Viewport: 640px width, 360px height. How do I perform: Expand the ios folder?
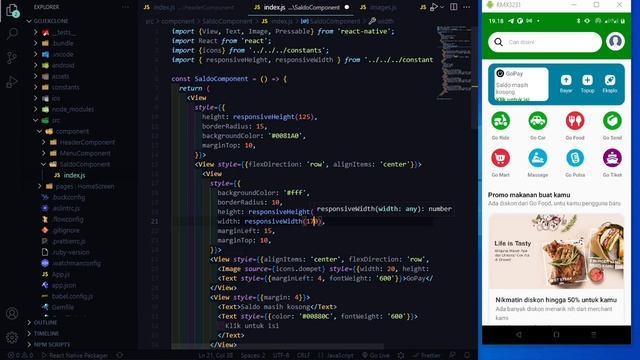pos(56,98)
